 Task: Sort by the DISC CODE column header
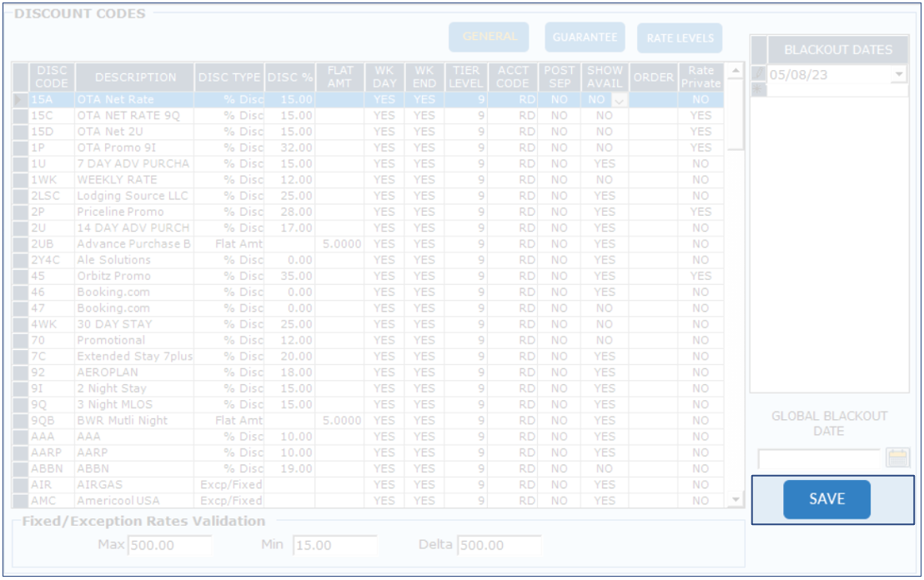(52, 77)
